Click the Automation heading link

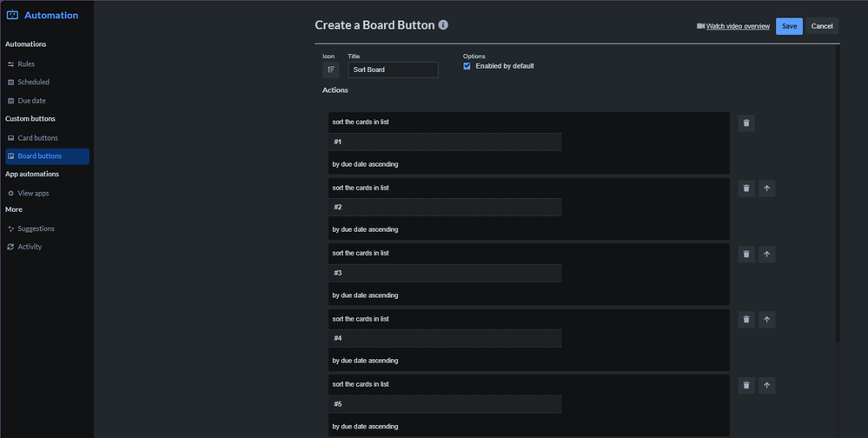51,15
